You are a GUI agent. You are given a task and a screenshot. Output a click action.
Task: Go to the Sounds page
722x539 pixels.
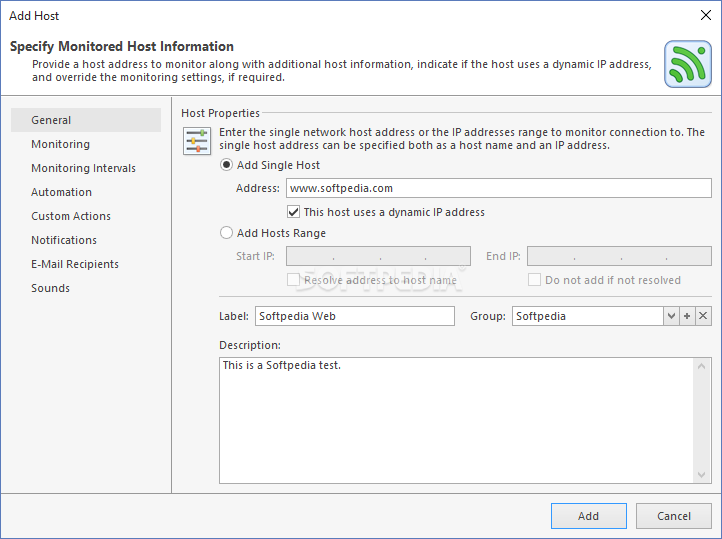[86, 288]
